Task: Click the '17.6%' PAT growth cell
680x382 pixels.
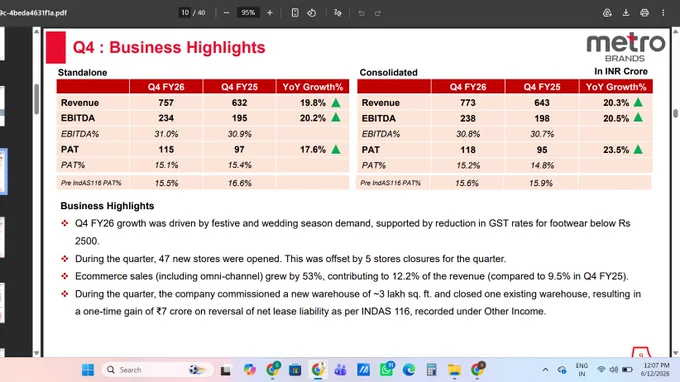Action: (x=313, y=150)
